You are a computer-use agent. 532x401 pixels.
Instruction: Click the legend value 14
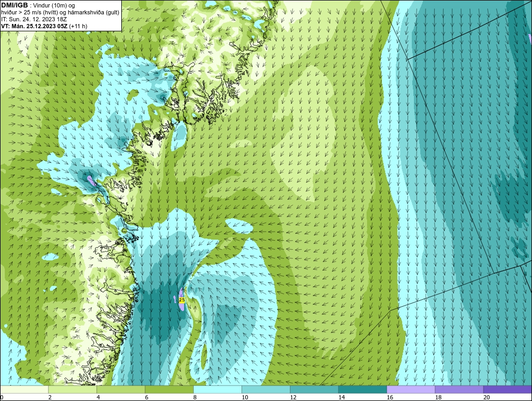point(342,397)
